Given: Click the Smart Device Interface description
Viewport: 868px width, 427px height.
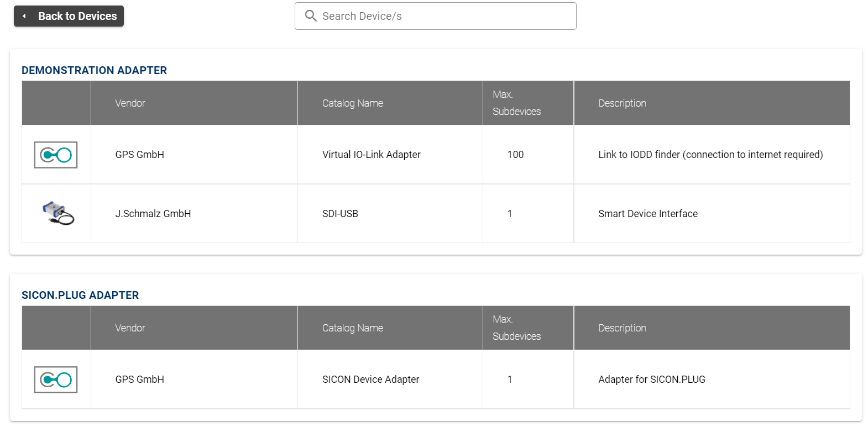Looking at the screenshot, I should [647, 214].
